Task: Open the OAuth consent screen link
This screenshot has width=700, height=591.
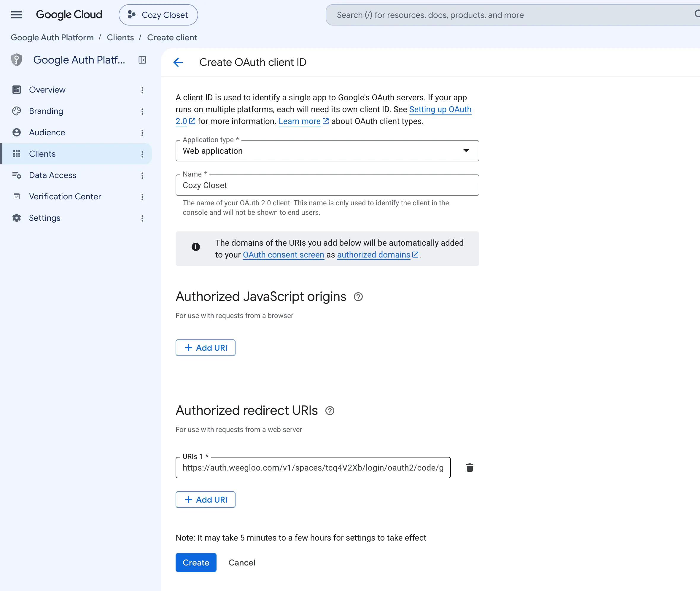Action: (x=283, y=255)
